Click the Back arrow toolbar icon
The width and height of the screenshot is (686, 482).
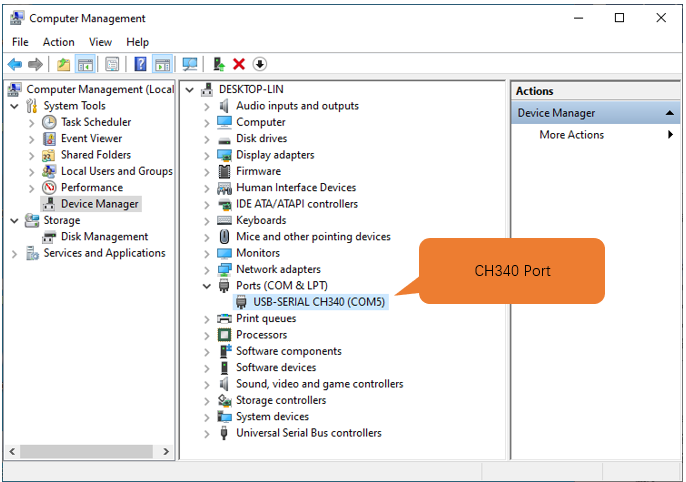pyautogui.click(x=15, y=65)
